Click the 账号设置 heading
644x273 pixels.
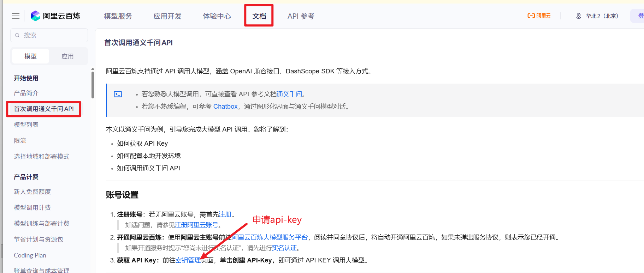(122, 195)
